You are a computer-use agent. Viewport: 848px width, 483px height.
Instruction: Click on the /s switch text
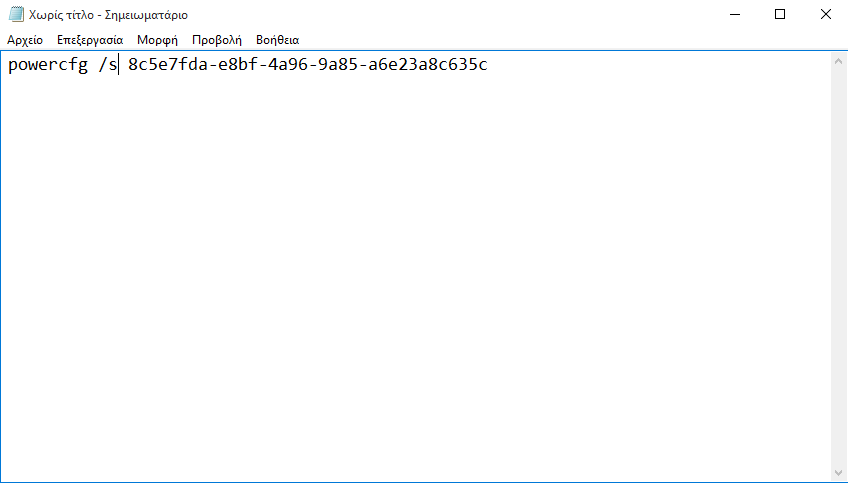tap(107, 66)
